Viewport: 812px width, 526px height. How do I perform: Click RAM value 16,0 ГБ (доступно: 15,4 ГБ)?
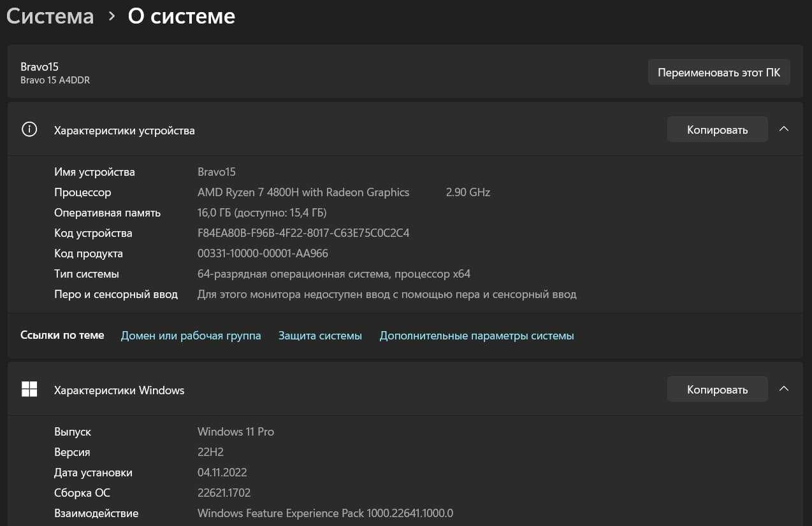click(262, 213)
